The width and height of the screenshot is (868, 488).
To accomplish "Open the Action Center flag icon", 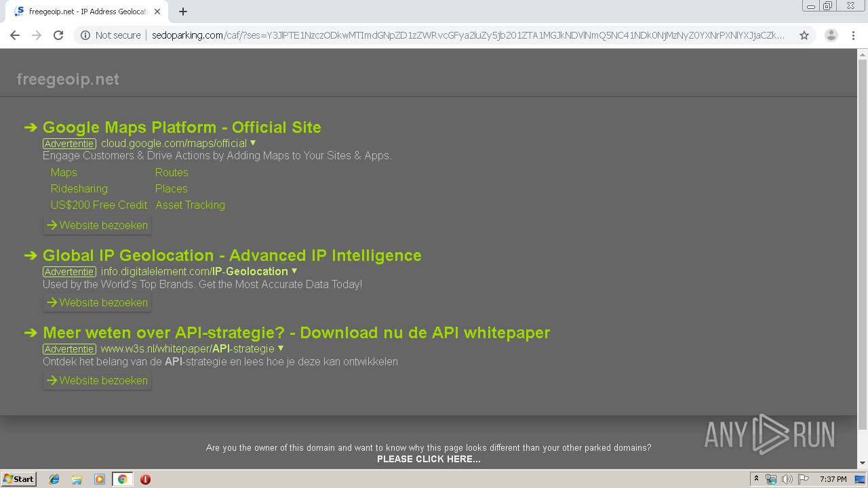I will coord(804,479).
